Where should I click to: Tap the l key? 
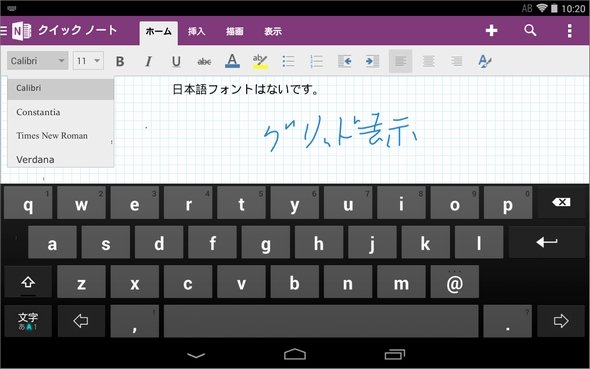coord(479,243)
